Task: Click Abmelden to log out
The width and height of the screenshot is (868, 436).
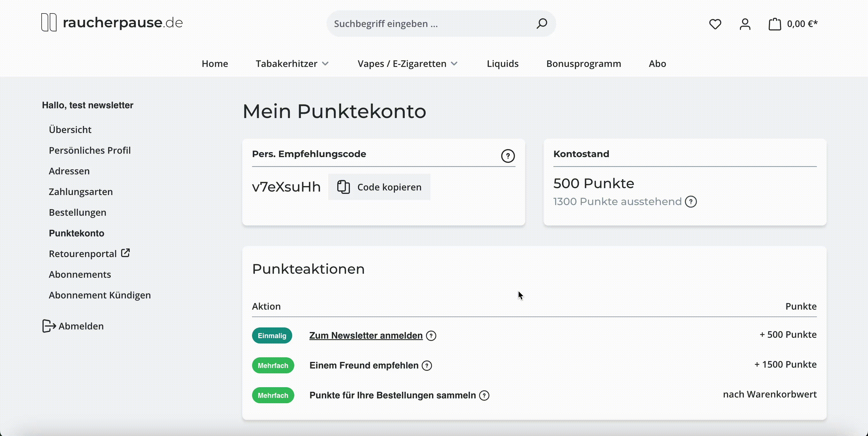Action: point(73,326)
